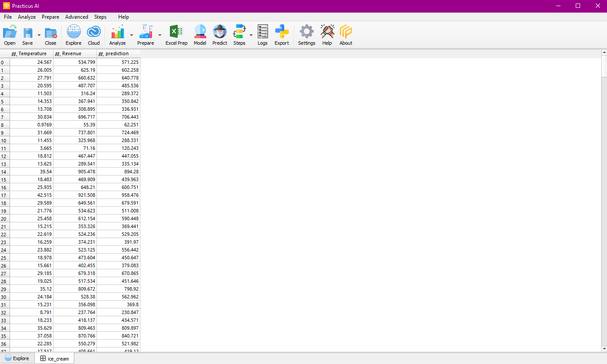
Task: Click the Cloud toolbar icon
Action: tap(94, 33)
